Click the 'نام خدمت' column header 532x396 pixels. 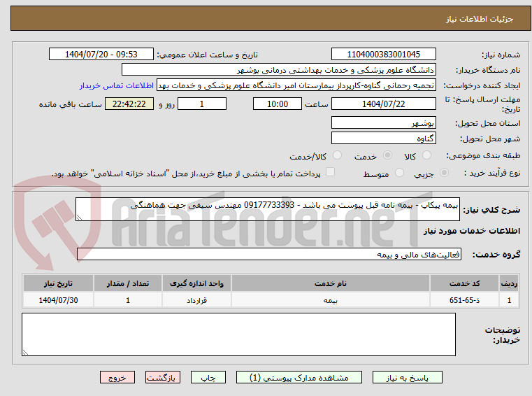pyautogui.click(x=331, y=283)
